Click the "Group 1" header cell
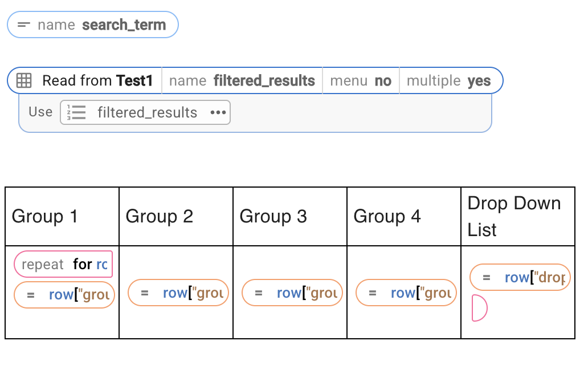Screen dimensions: 588x365 click(x=62, y=217)
